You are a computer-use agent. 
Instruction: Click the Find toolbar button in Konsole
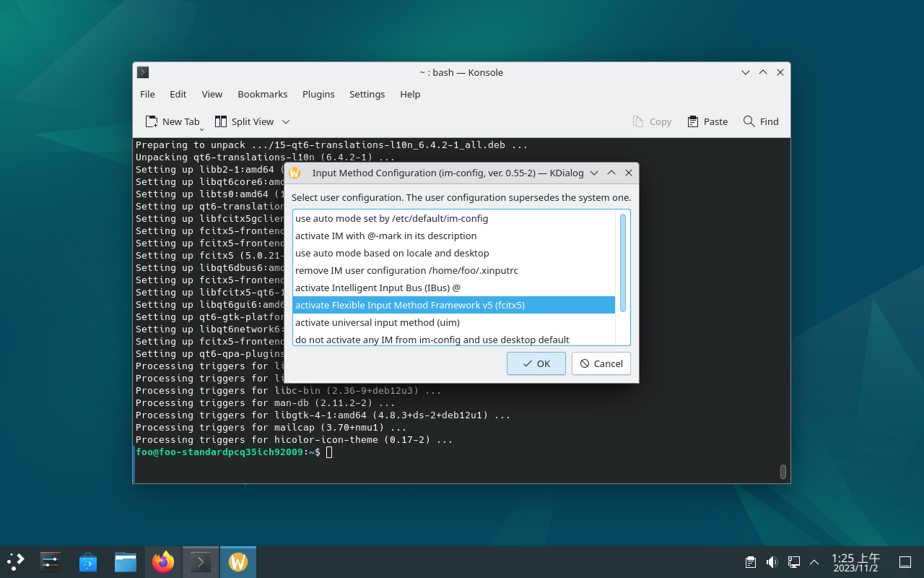[x=761, y=121]
